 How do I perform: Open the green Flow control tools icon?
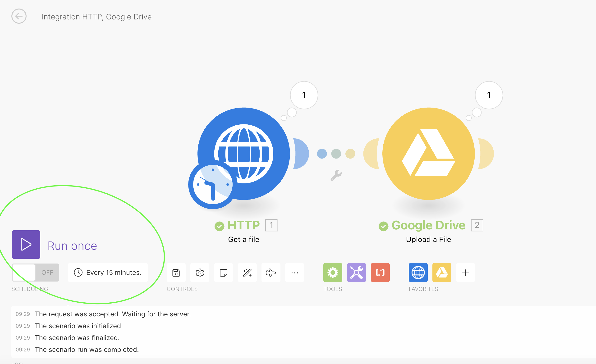pyautogui.click(x=333, y=273)
